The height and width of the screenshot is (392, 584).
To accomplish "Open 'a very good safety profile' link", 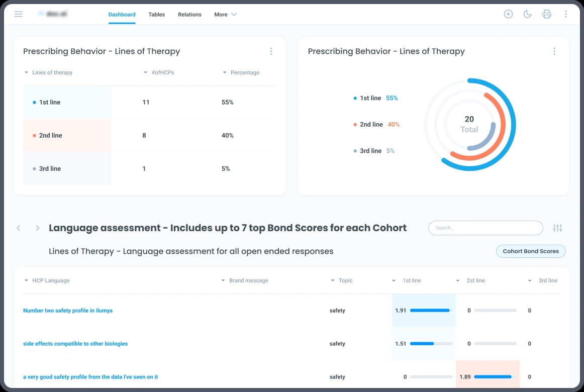I will click(90, 377).
